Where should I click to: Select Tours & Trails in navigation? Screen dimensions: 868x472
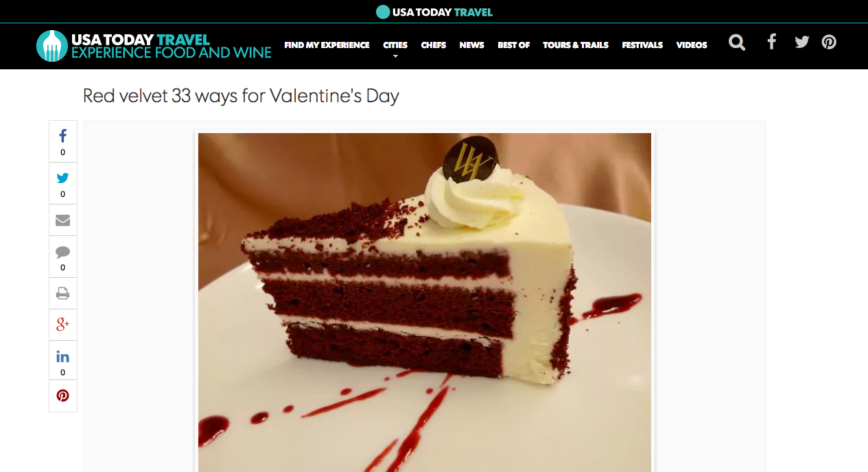576,45
